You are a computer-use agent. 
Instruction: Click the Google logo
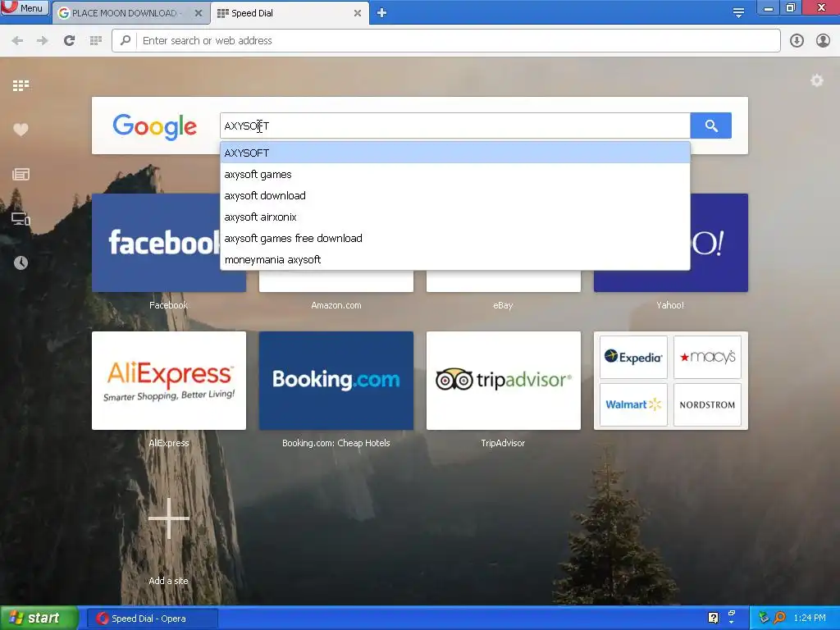point(155,127)
